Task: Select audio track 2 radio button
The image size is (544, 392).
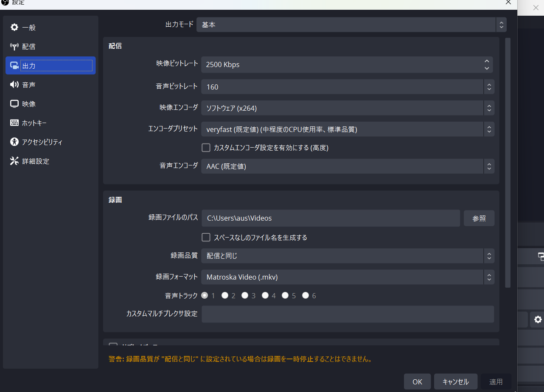Action: coord(225,295)
